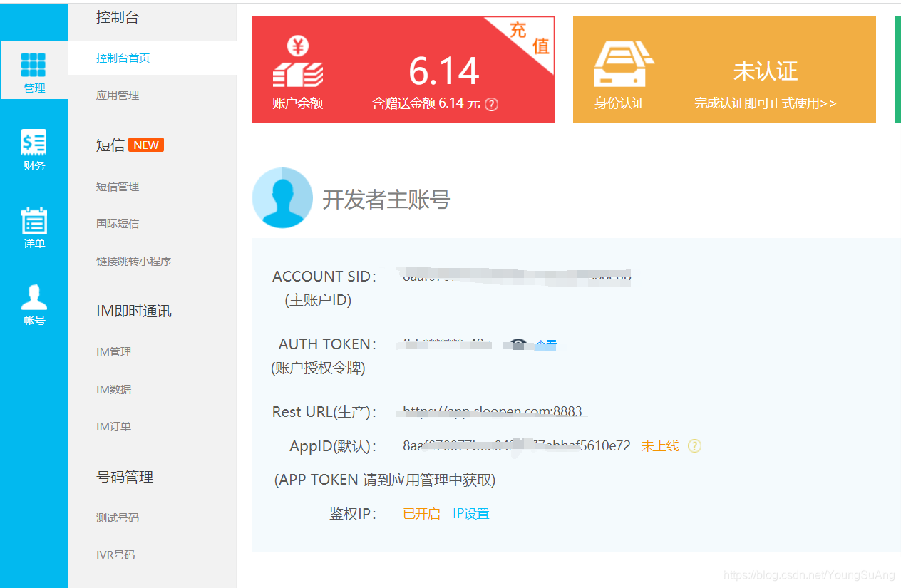Click the NEW badge beside 短信
This screenshot has height=588, width=901.
146,145
